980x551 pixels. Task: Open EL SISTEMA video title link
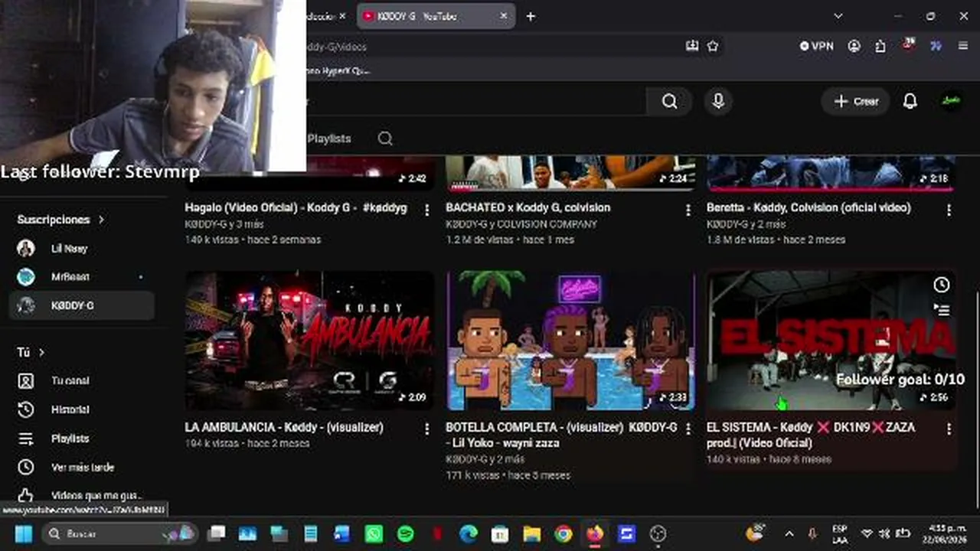pyautogui.click(x=811, y=435)
